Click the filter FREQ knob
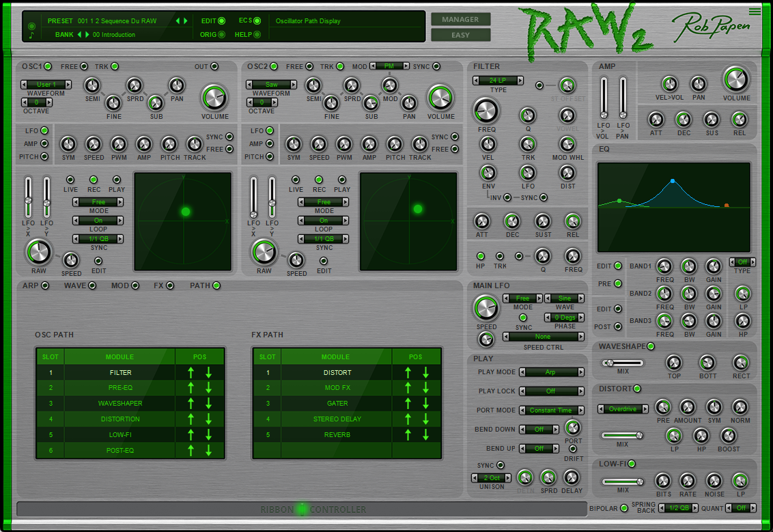773x532 pixels. tap(486, 110)
